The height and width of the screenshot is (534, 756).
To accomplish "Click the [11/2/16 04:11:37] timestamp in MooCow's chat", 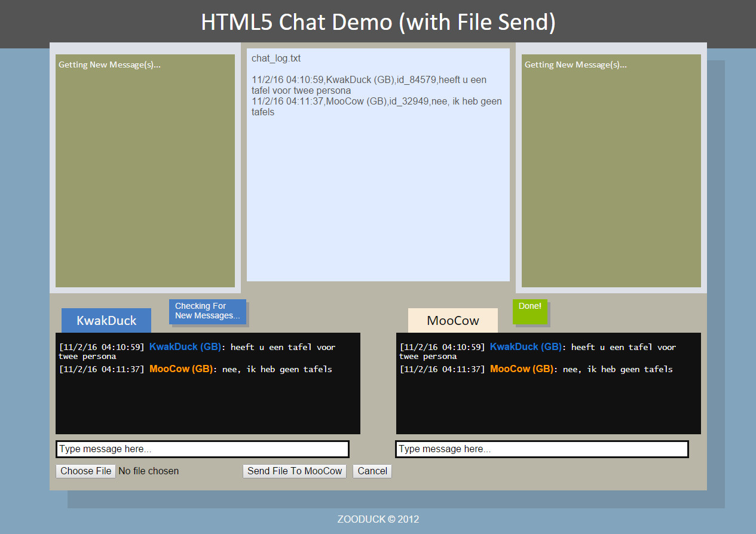I will pos(442,369).
